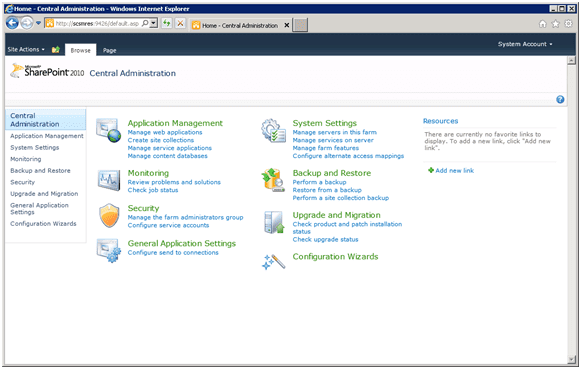This screenshot has width=581, height=369.
Task: Click the Navigate Up folder icon
Action: click(x=56, y=50)
